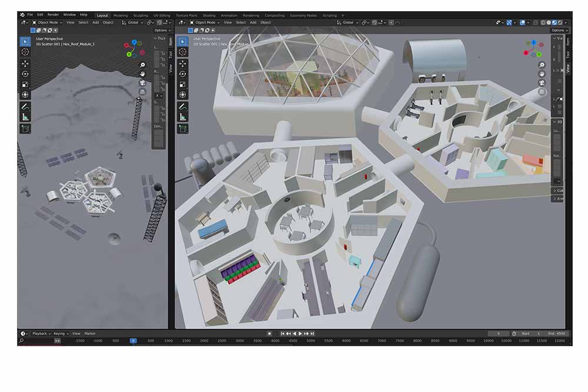Screen dimensions: 588x392
Task: Activate the Cursor tool in left viewport
Action: pos(25,52)
